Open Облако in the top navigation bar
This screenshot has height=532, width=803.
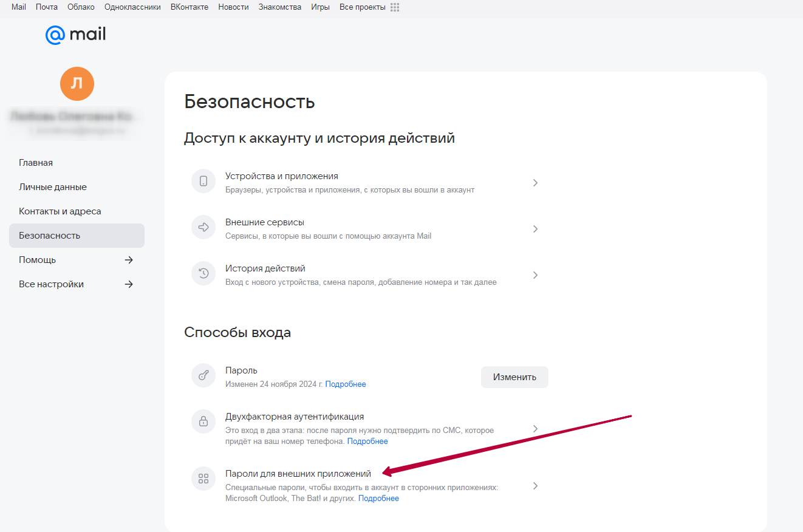click(81, 7)
